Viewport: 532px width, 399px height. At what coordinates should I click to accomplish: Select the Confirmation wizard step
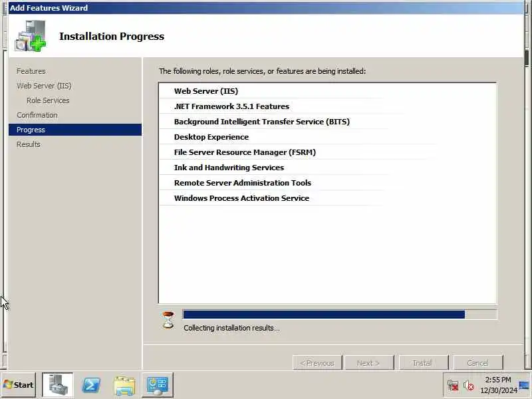(x=37, y=115)
